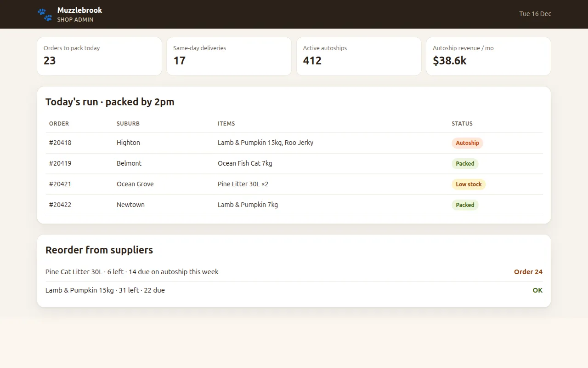Click the Lamb & Pumpkin 15kg reorder row

294,290
